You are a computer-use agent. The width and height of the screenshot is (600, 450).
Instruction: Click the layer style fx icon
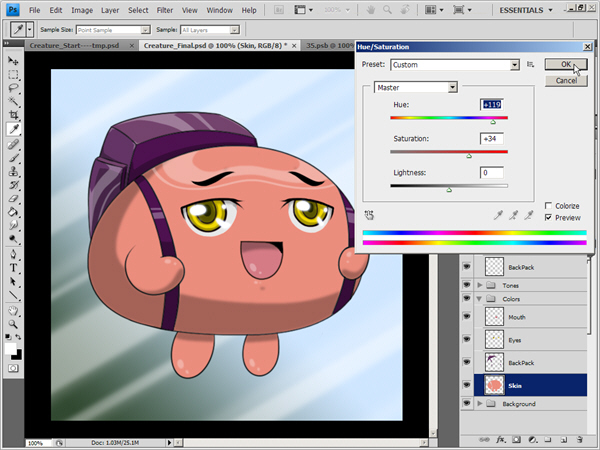click(x=501, y=439)
